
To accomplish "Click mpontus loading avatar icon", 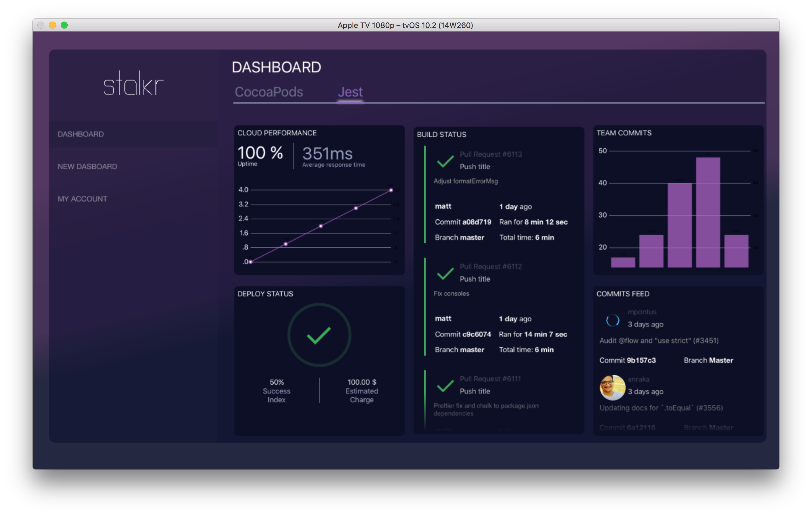I will tap(612, 320).
